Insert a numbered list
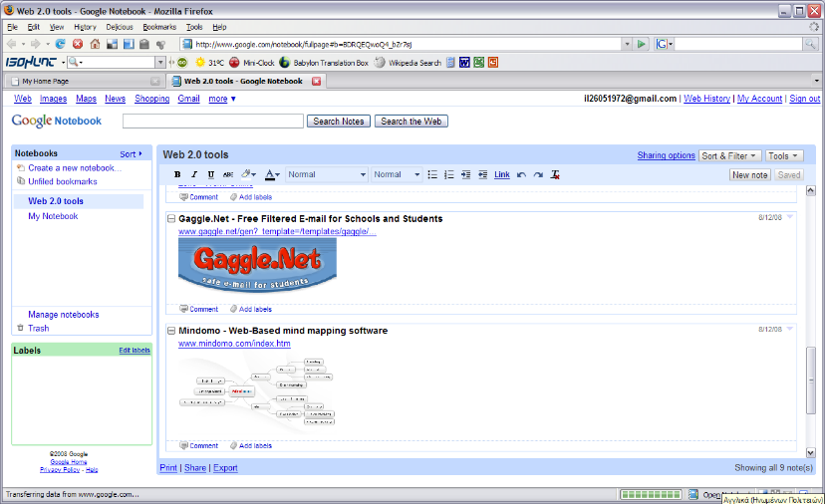 [448, 174]
